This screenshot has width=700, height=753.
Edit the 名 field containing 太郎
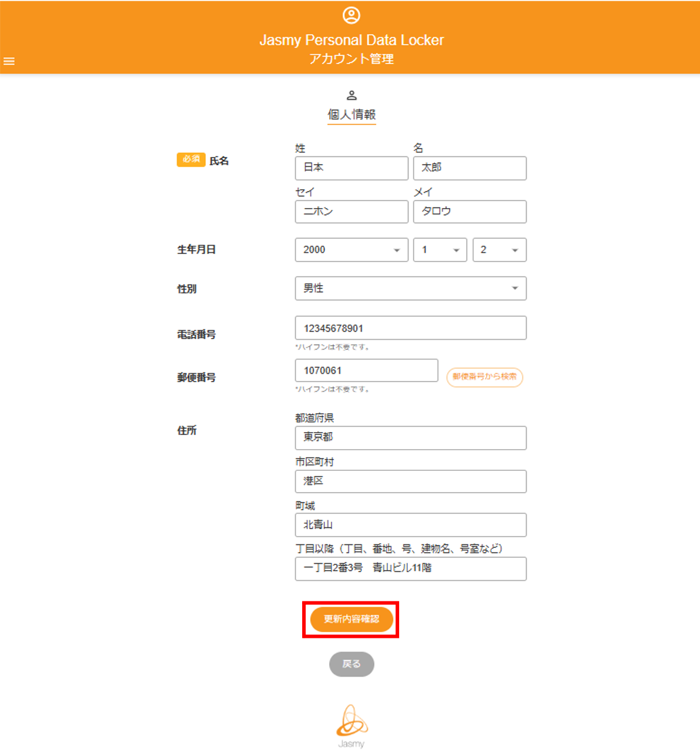tap(470, 168)
